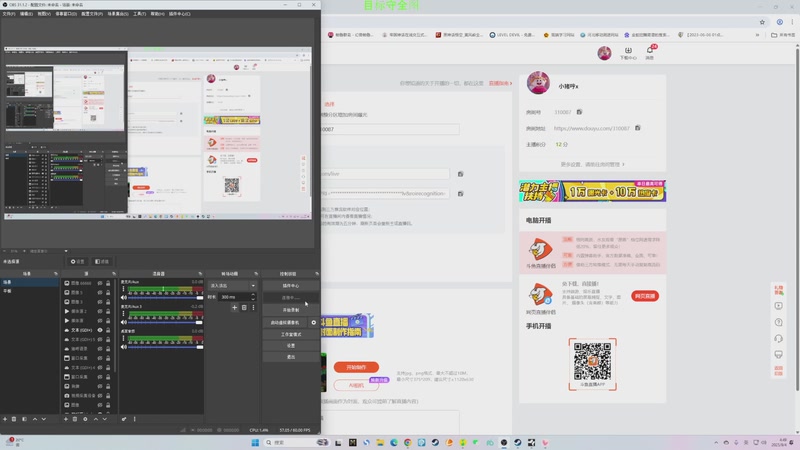Toggle visibility of the 媒体源 2 source

click(100, 311)
